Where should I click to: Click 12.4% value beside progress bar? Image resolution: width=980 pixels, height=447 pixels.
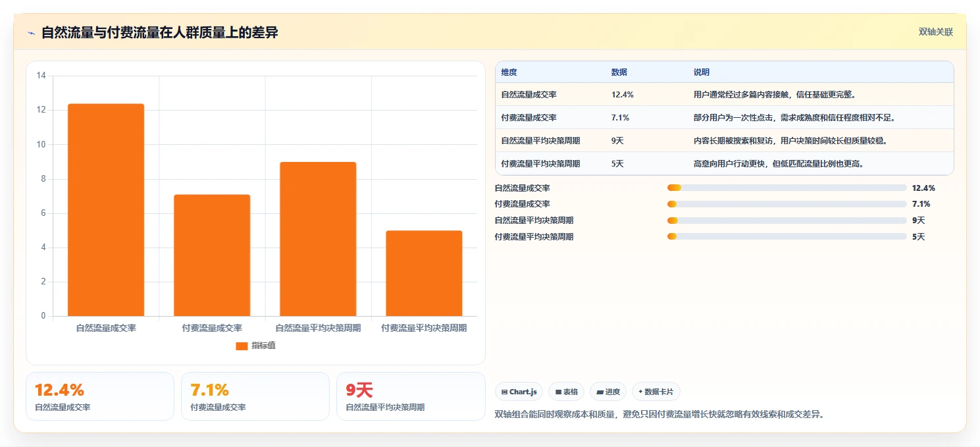point(923,188)
